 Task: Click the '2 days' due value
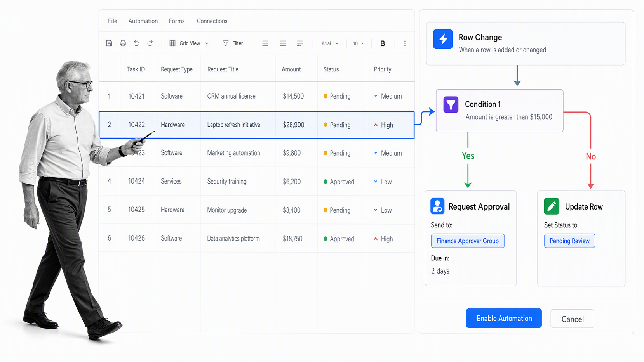click(x=440, y=271)
